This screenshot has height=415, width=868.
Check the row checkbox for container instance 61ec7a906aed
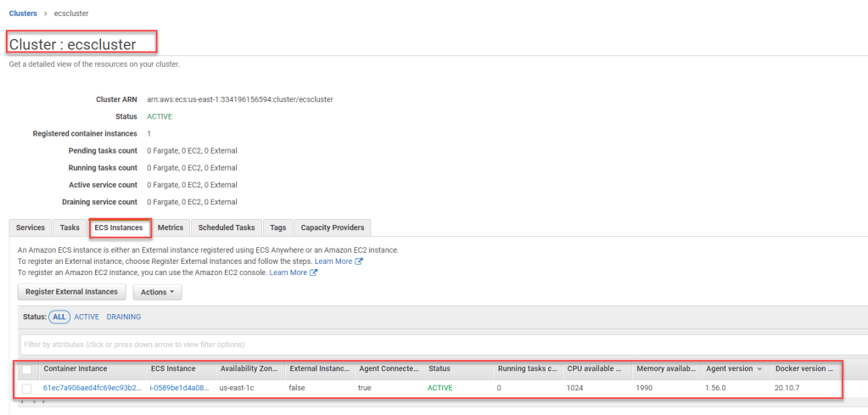[x=27, y=388]
